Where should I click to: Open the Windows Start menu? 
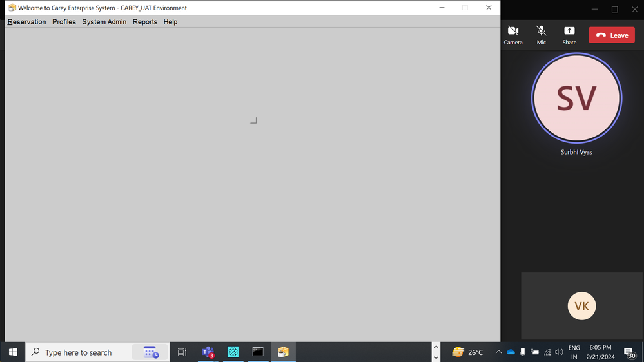tap(13, 352)
